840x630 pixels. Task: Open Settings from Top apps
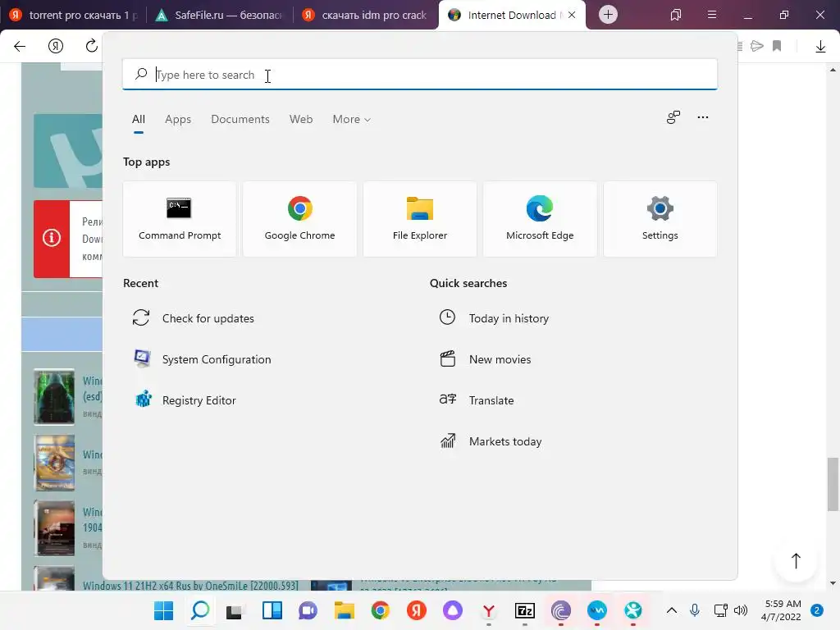click(660, 219)
